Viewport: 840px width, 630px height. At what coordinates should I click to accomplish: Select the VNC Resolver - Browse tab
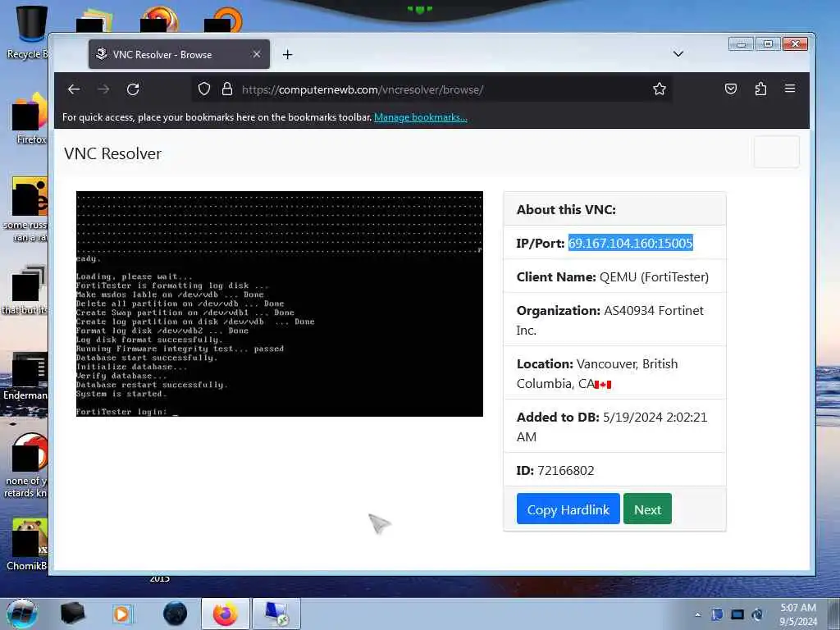(179, 54)
